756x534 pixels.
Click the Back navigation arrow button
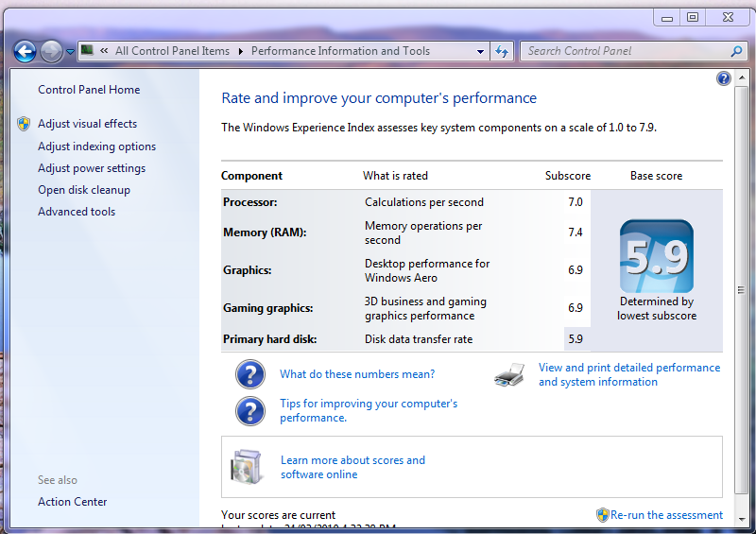click(25, 51)
